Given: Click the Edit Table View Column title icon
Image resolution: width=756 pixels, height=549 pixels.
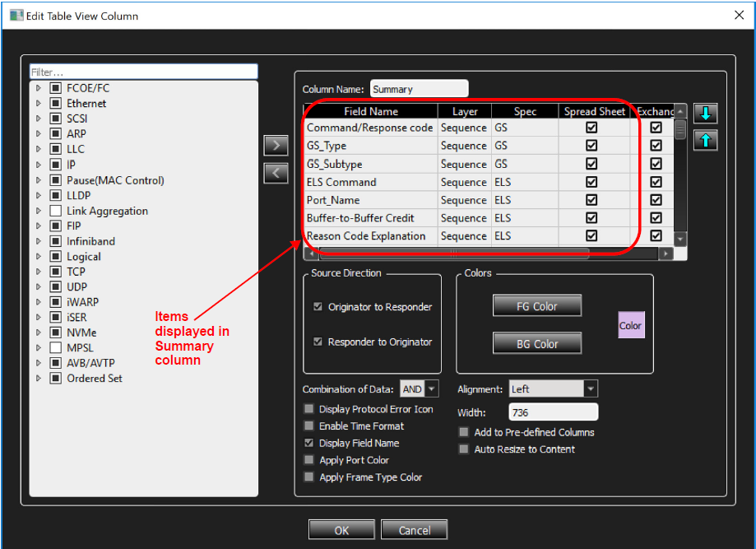Looking at the screenshot, I should pyautogui.click(x=16, y=16).
